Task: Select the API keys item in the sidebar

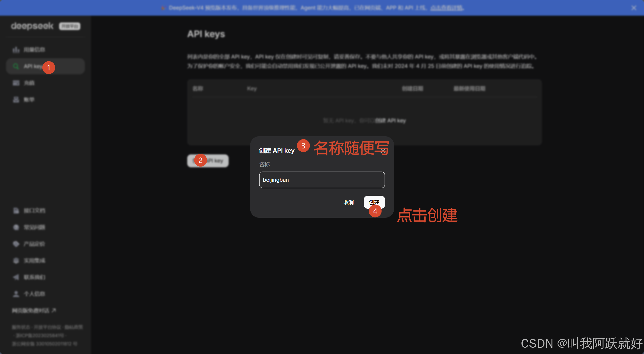Action: (45, 66)
